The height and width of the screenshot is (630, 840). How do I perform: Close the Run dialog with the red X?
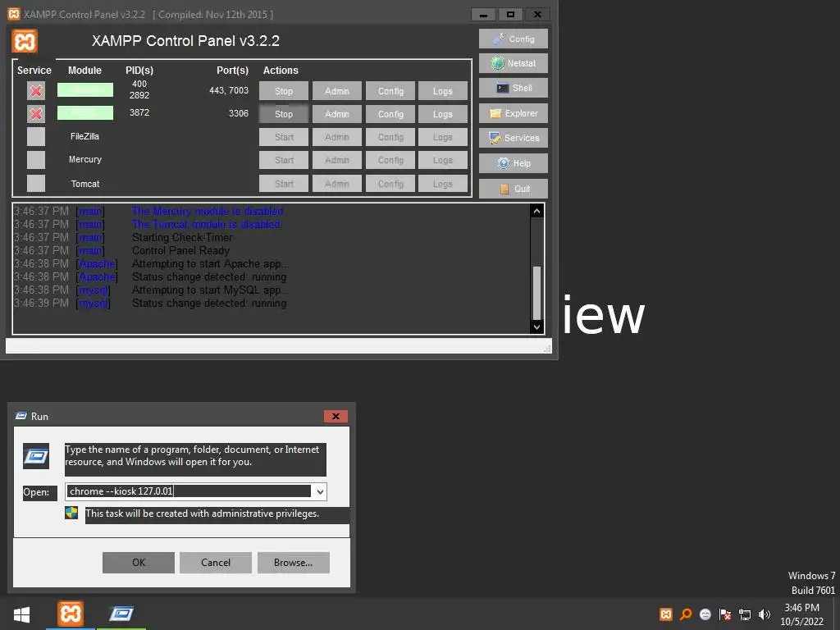[x=336, y=416]
